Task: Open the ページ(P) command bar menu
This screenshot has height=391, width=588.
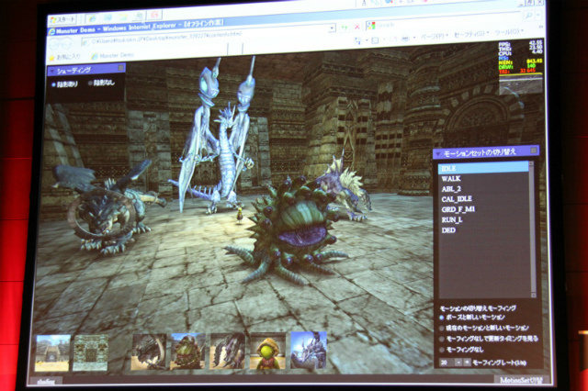Action: pos(434,37)
